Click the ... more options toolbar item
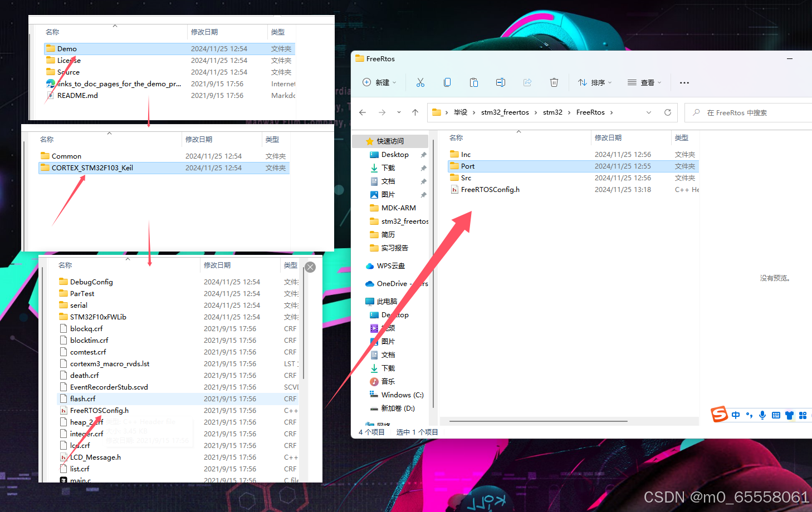The height and width of the screenshot is (512, 812). click(684, 82)
